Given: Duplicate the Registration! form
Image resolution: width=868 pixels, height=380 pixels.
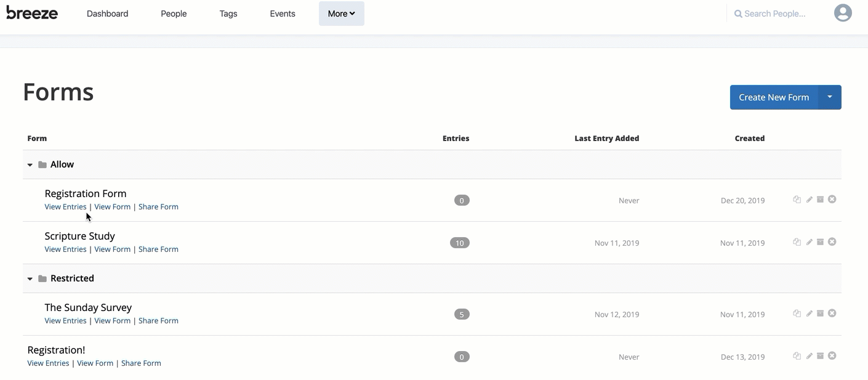Looking at the screenshot, I should [797, 356].
